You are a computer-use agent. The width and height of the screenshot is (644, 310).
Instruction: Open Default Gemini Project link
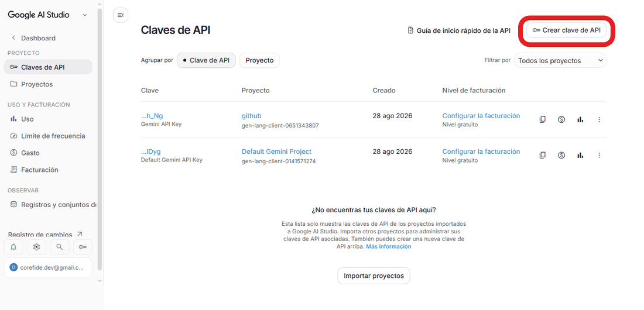coord(276,151)
